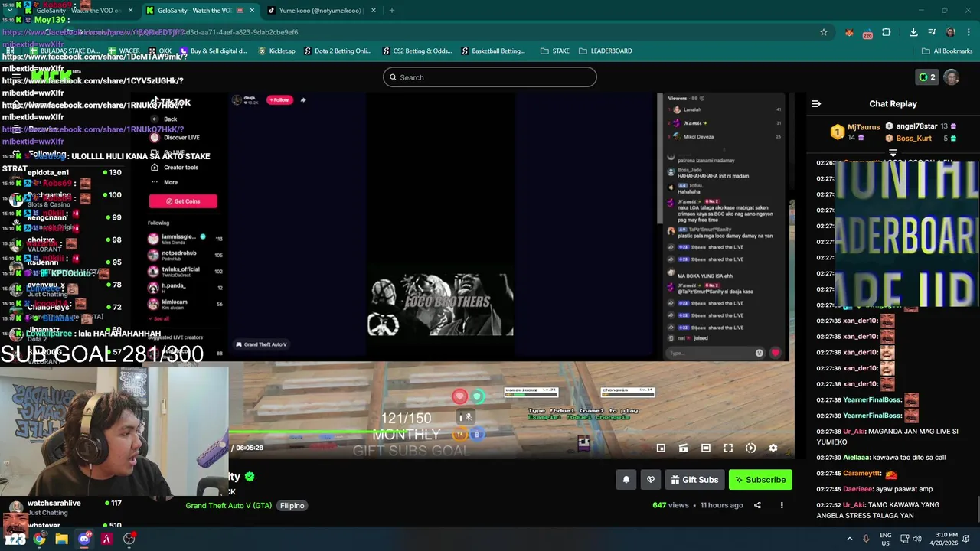Focus the Kick search field
Screen dimensions: 980x551
click(x=490, y=77)
